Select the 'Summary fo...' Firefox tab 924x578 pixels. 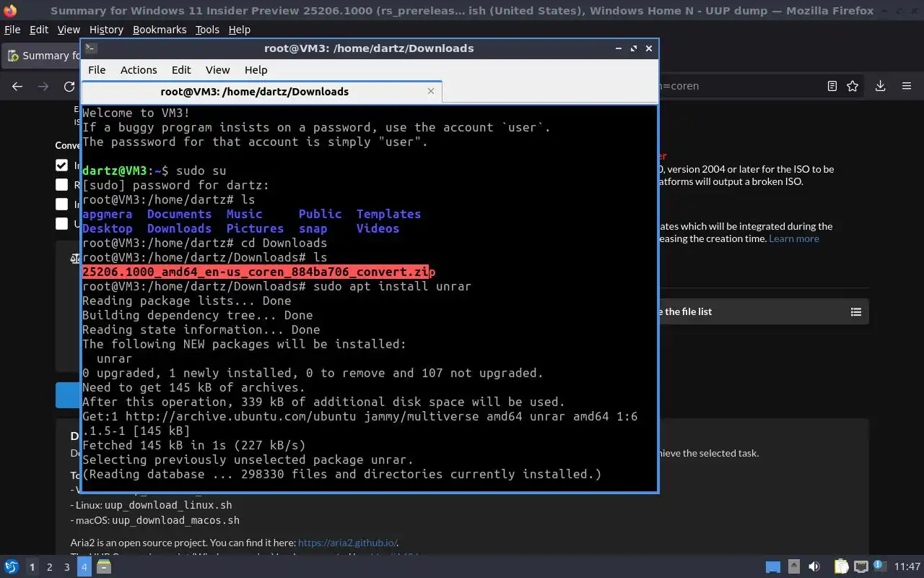(x=42, y=56)
